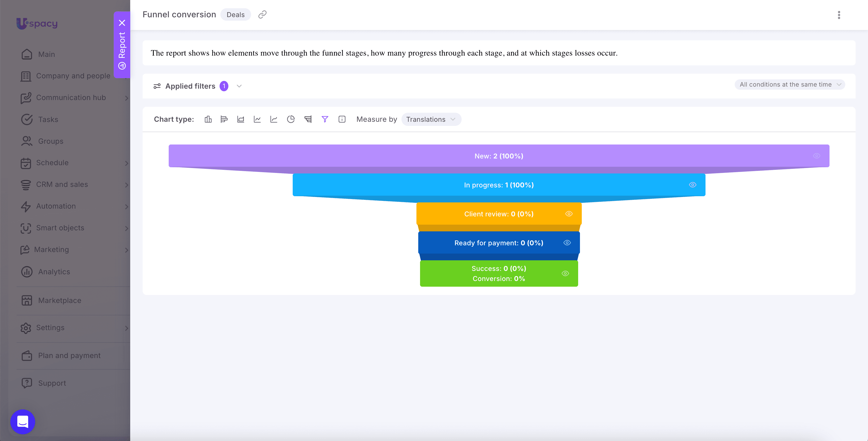Select the area chart type
This screenshot has width=868, height=441.
pos(241,119)
